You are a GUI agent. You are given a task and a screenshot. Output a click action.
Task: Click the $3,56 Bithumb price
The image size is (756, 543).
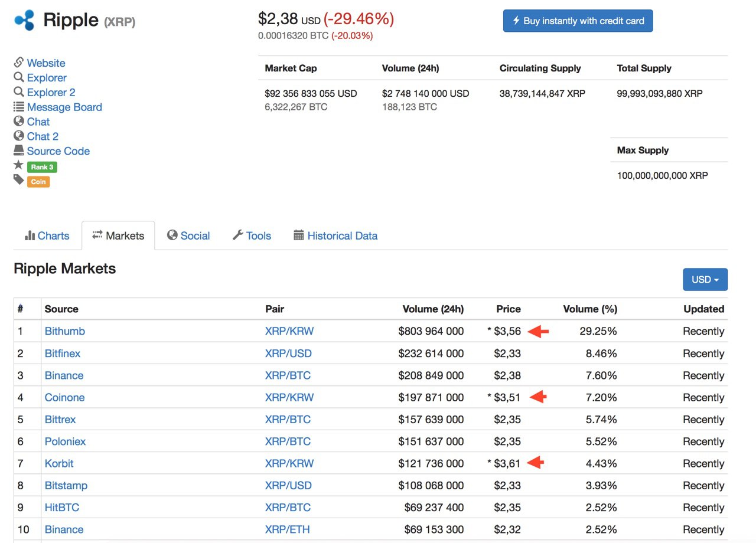pyautogui.click(x=507, y=331)
